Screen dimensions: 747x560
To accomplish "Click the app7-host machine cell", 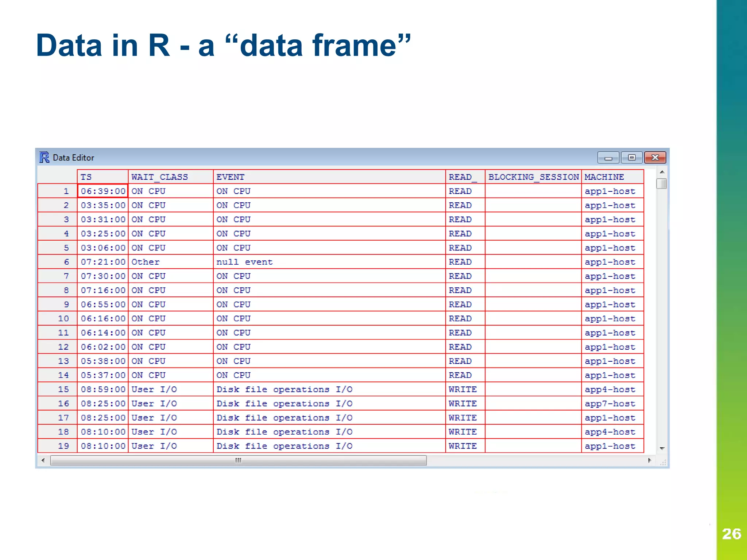I will (613, 404).
